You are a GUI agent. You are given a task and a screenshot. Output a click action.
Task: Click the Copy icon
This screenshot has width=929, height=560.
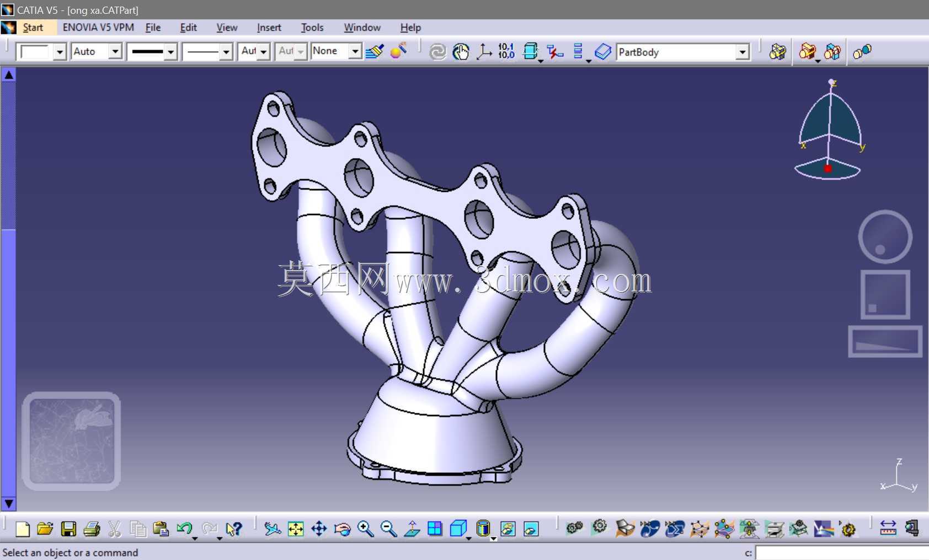click(138, 529)
